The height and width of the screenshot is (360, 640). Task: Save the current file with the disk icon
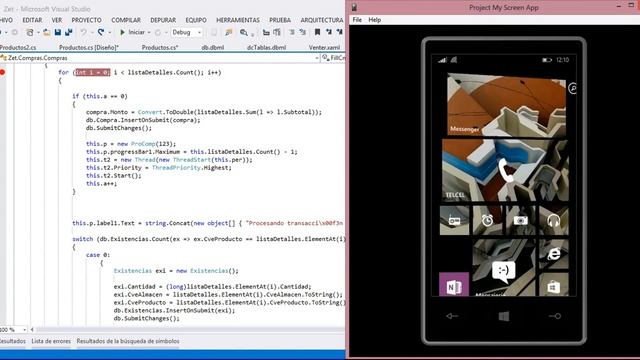(x=58, y=32)
